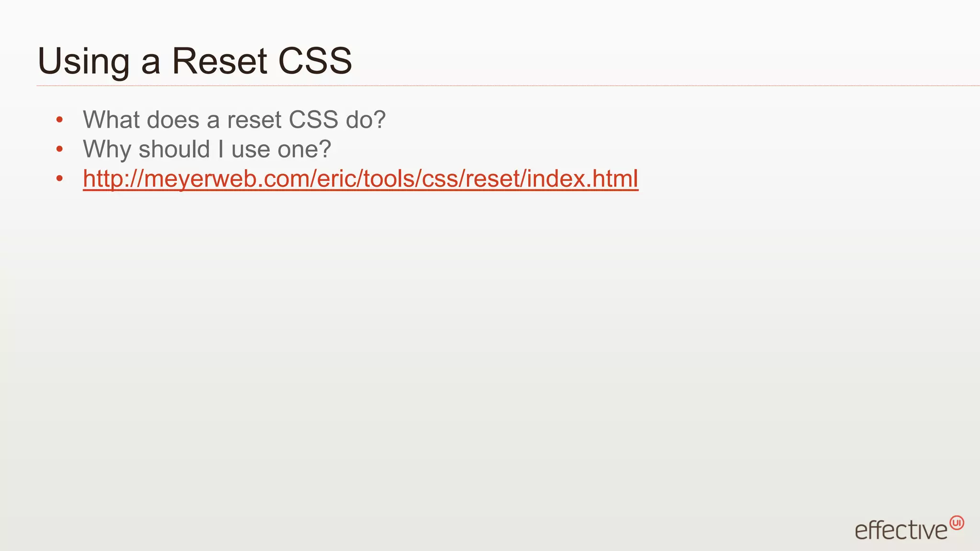Select the "Why should I use one?" bullet text

point(207,149)
